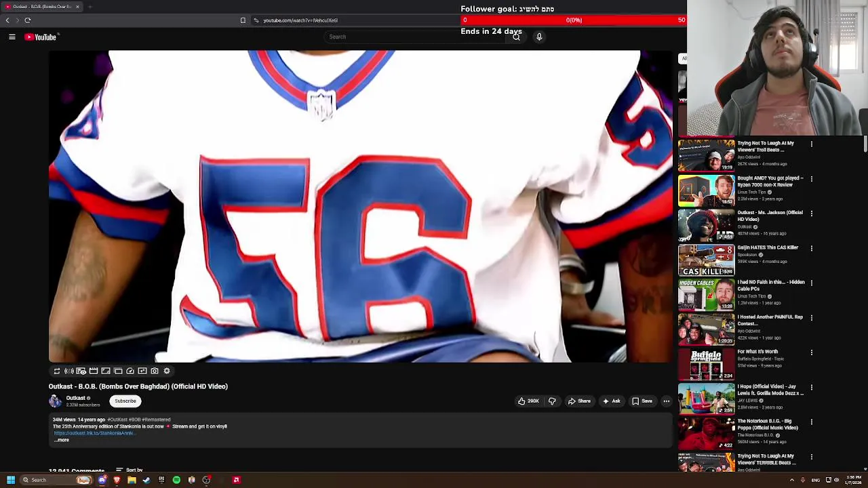Open the Sort by comments dropdown
Image resolution: width=868 pixels, height=488 pixels.
pos(129,470)
